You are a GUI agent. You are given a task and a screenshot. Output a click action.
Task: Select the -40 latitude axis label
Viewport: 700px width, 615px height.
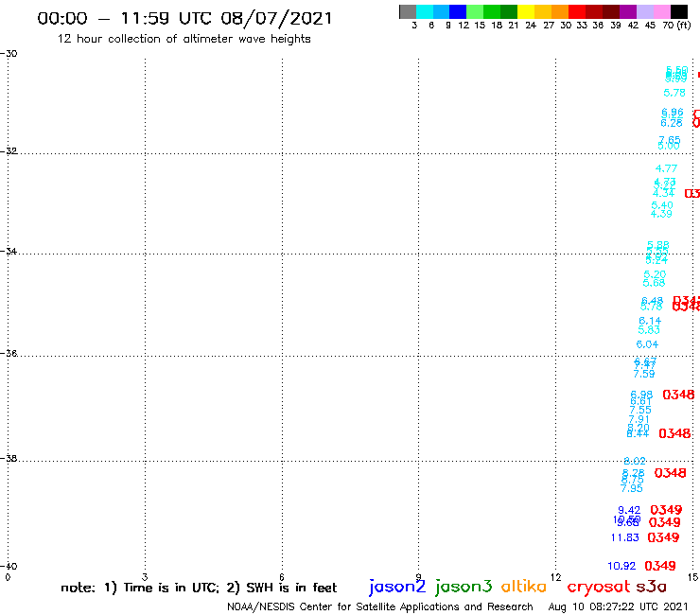[x=9, y=567]
